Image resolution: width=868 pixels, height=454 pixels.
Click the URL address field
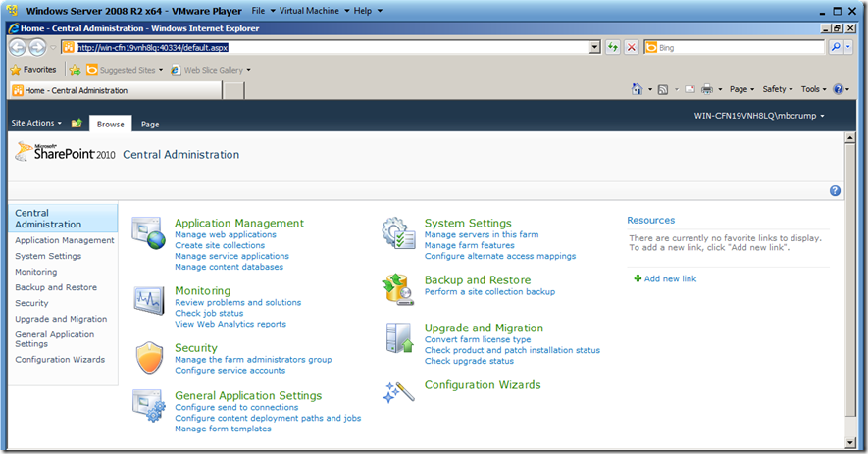point(332,48)
